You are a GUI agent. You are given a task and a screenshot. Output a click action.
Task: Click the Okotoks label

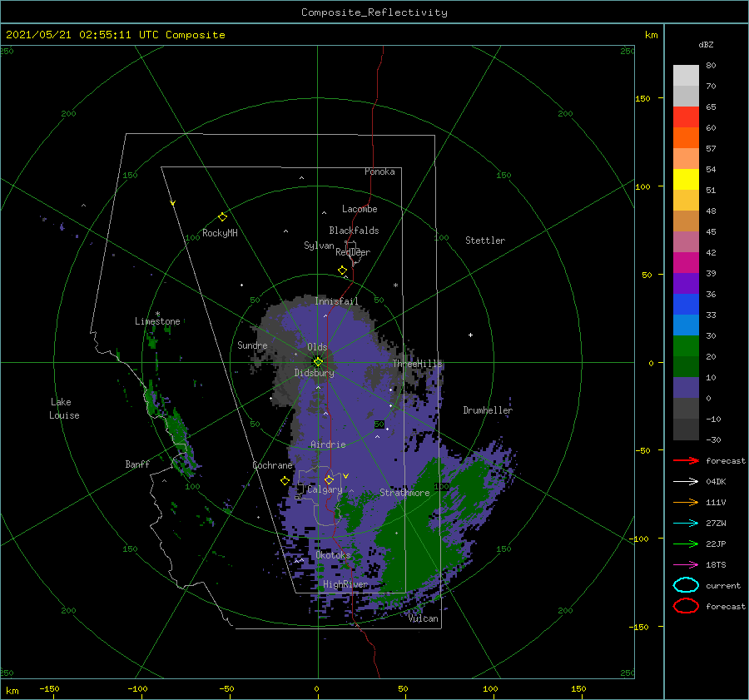333,554
